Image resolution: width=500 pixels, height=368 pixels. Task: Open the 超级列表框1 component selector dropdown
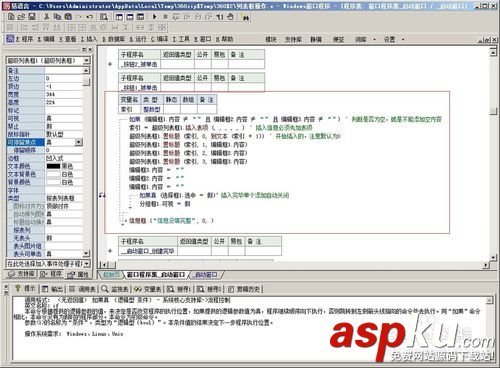point(87,60)
